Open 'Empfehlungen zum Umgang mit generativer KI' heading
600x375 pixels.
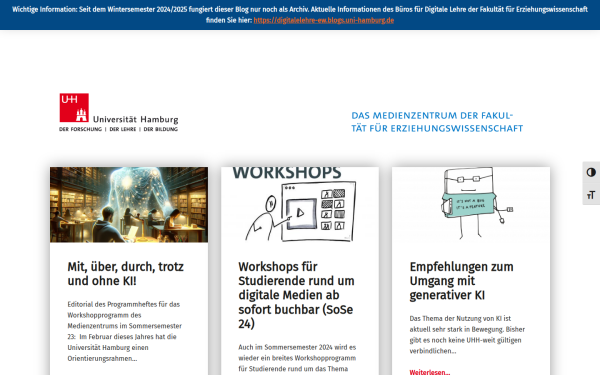pos(461,281)
